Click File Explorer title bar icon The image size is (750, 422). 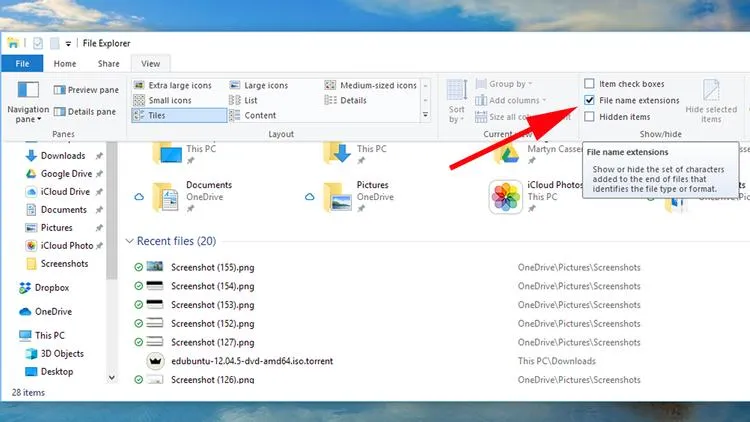[x=13, y=43]
